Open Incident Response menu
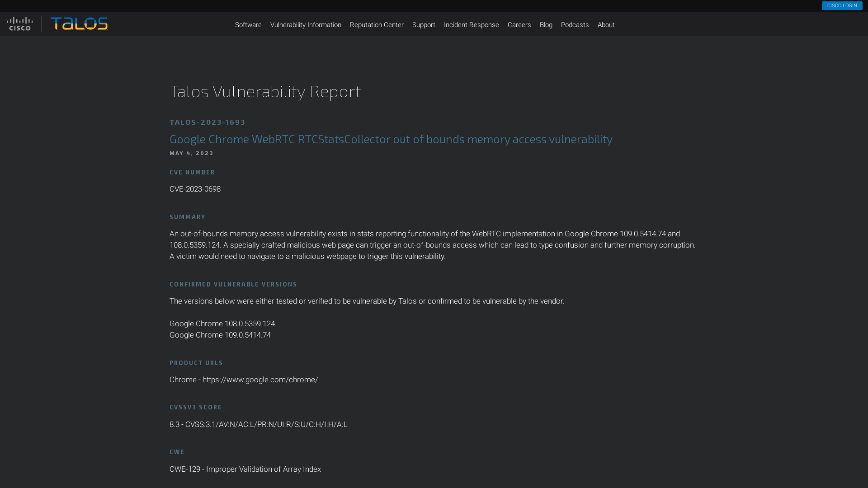Screen dimensions: 868x488 (471, 25)
